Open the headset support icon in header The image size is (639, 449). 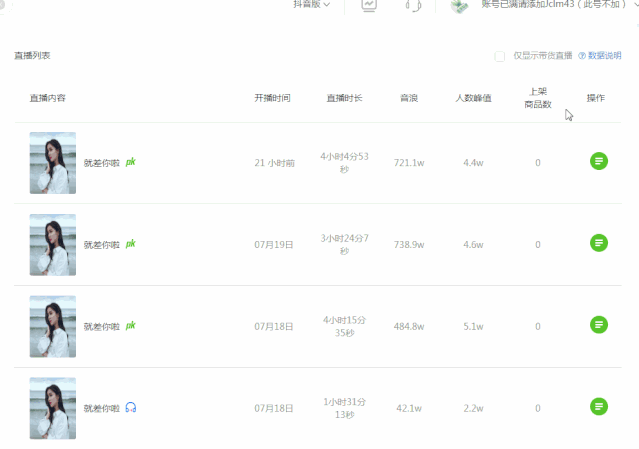413,5
